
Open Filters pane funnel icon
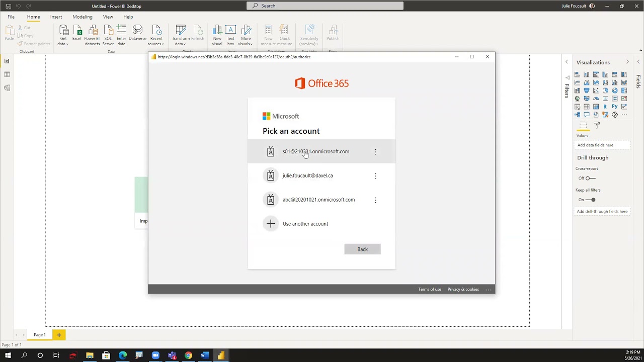568,78
